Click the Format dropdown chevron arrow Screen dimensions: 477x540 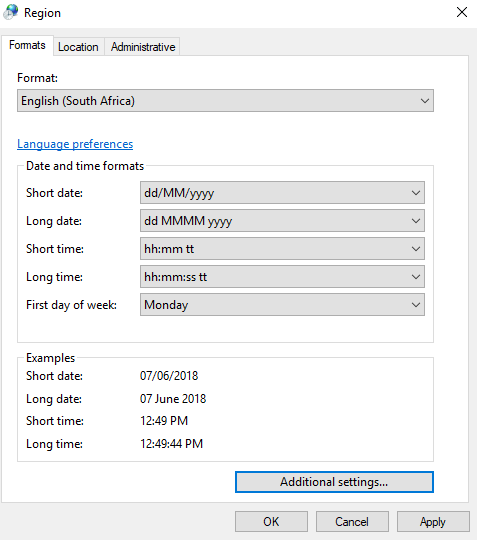(x=424, y=101)
